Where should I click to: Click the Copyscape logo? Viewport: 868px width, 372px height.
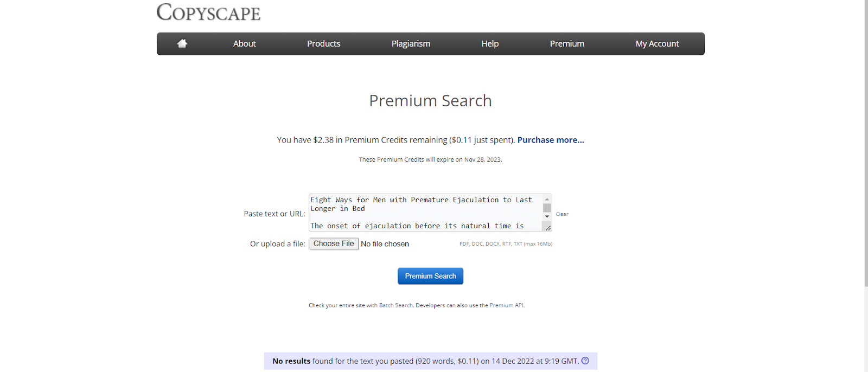pos(208,12)
